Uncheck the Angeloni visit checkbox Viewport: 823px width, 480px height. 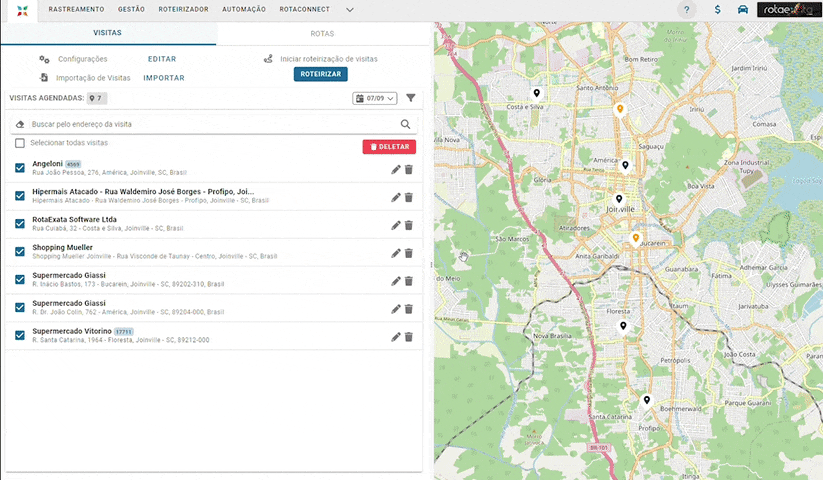20,168
